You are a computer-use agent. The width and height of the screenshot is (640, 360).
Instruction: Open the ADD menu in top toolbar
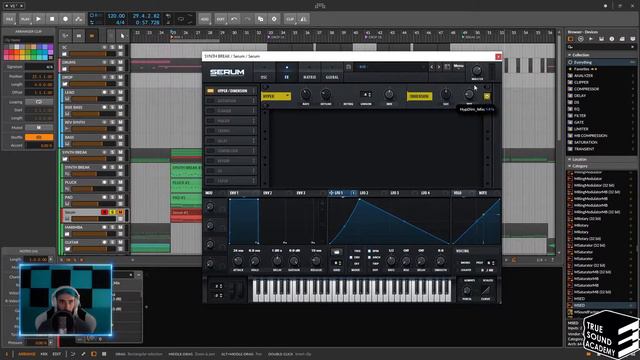tap(205, 19)
